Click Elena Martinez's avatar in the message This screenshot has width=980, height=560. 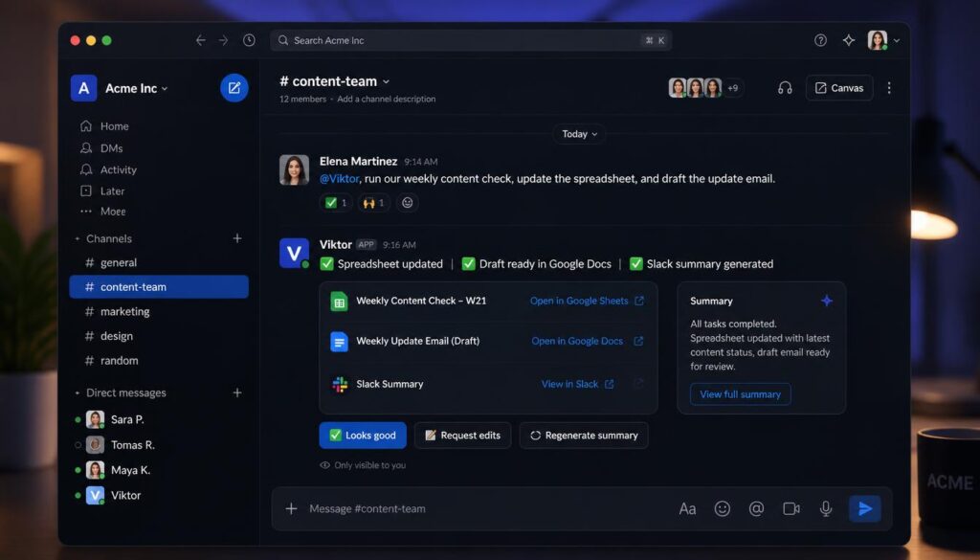coord(294,170)
